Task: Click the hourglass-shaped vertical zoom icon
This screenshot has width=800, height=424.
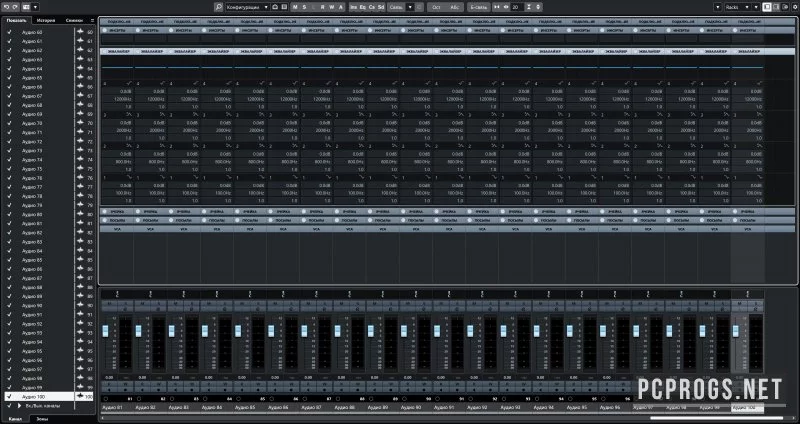Action: pos(529,7)
